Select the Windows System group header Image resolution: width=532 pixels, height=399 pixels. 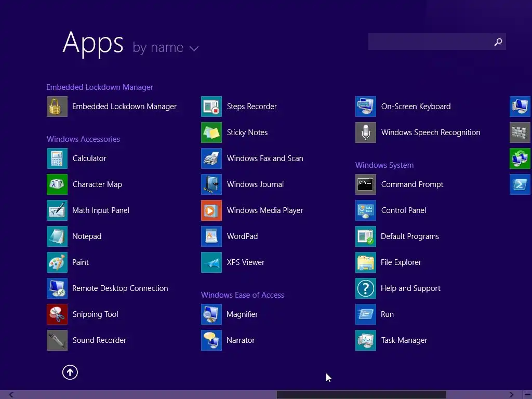pyautogui.click(x=384, y=165)
